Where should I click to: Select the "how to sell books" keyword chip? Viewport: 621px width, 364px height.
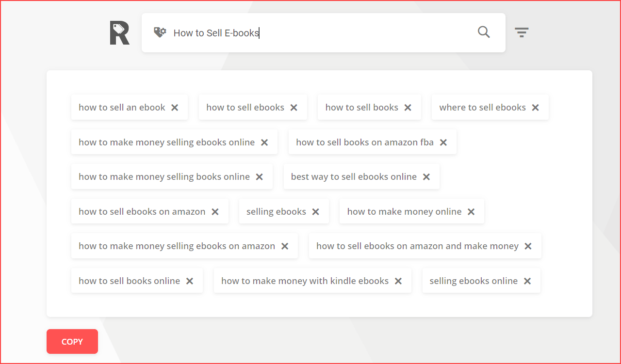[361, 108]
